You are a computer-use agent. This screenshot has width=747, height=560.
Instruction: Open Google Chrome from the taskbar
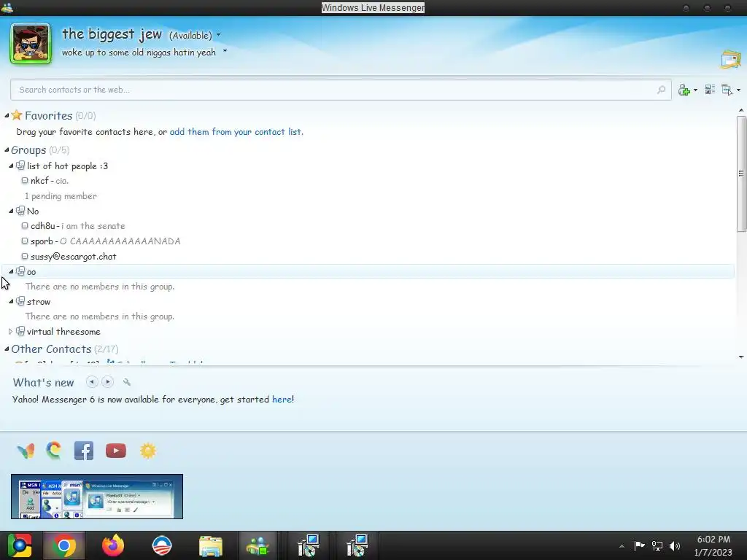click(64, 545)
